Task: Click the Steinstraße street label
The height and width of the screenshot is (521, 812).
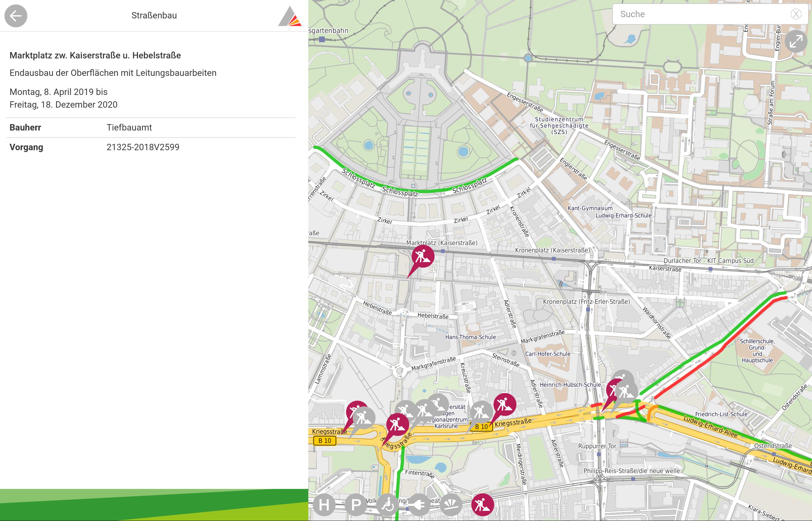Action: [x=506, y=360]
